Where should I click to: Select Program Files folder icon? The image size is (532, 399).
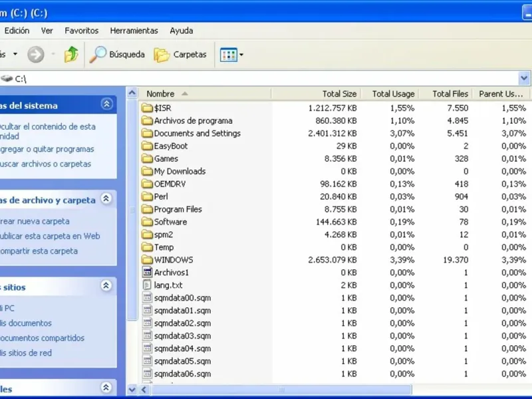point(147,209)
